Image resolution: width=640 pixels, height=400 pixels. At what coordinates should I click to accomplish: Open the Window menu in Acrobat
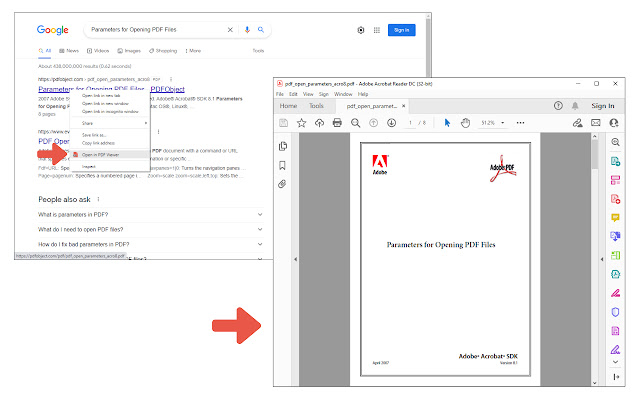click(x=343, y=94)
